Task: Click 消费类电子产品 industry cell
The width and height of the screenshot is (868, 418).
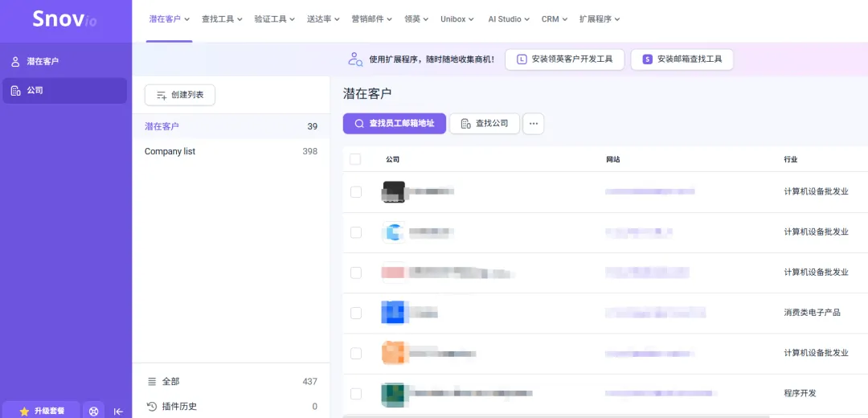Action: [x=812, y=313]
